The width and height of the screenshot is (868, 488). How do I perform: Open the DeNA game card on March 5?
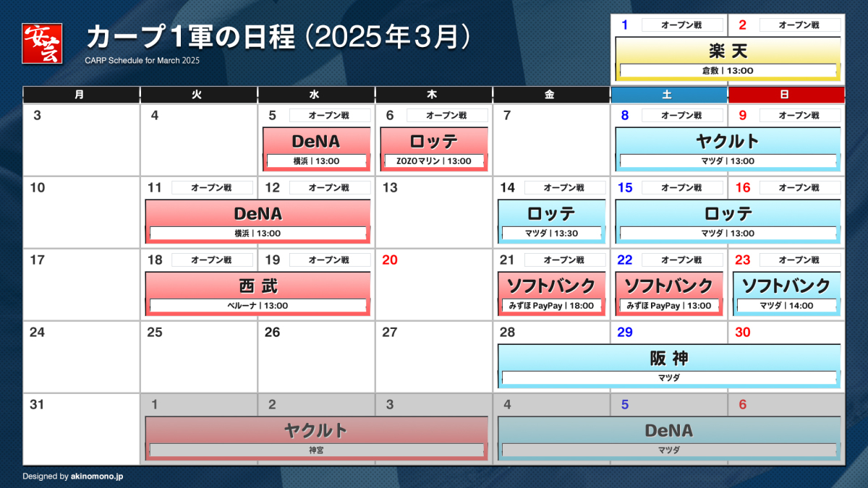tap(316, 149)
